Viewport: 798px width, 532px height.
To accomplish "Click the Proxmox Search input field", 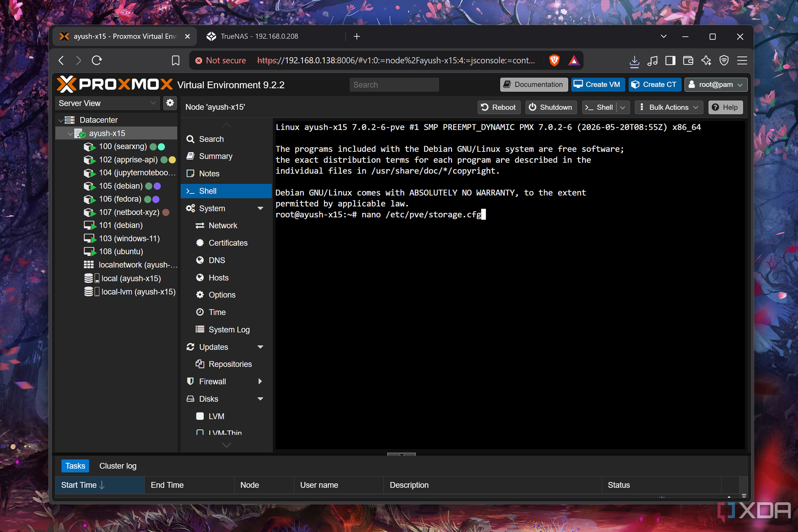I will point(394,85).
